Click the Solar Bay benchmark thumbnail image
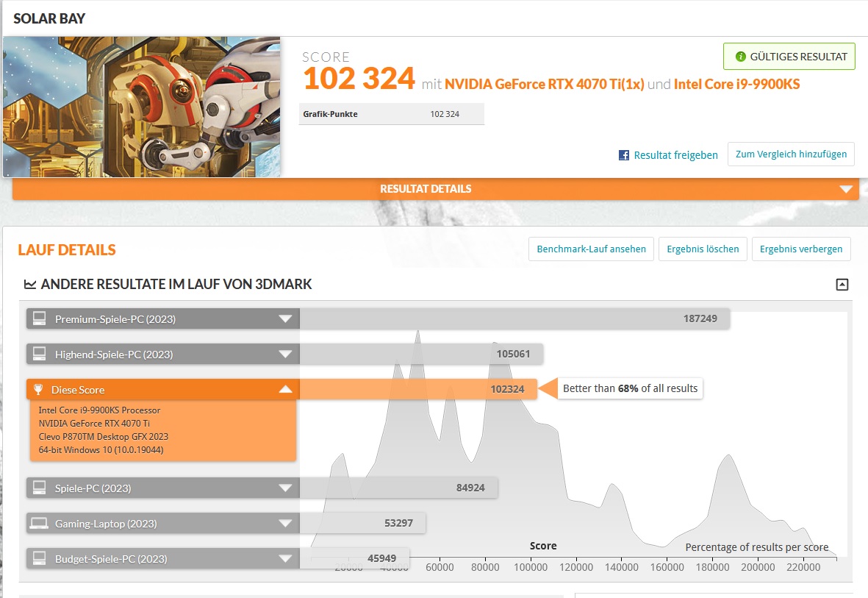The width and height of the screenshot is (868, 598). tap(143, 105)
